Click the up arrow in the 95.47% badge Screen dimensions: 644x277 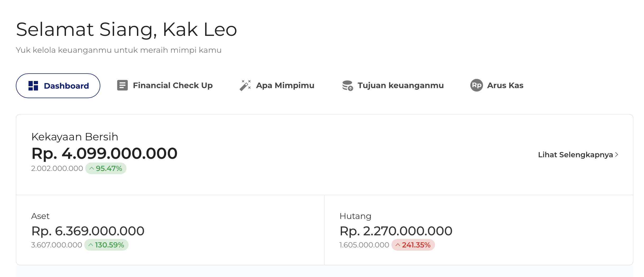[x=92, y=168]
